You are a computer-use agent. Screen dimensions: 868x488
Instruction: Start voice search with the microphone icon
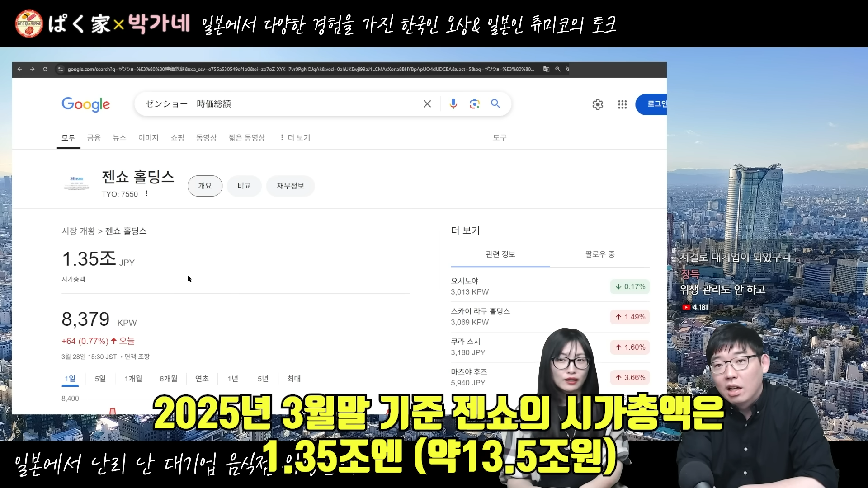[453, 104]
